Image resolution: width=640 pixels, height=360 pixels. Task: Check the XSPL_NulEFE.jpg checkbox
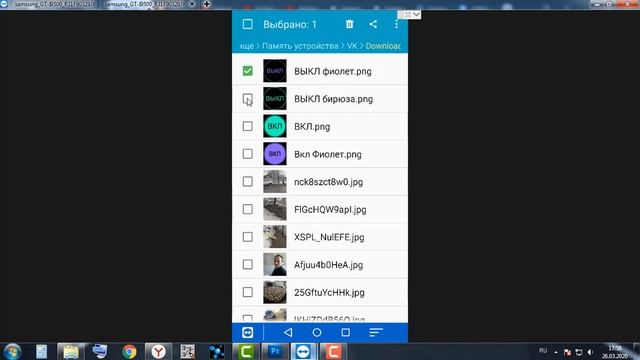click(x=247, y=237)
